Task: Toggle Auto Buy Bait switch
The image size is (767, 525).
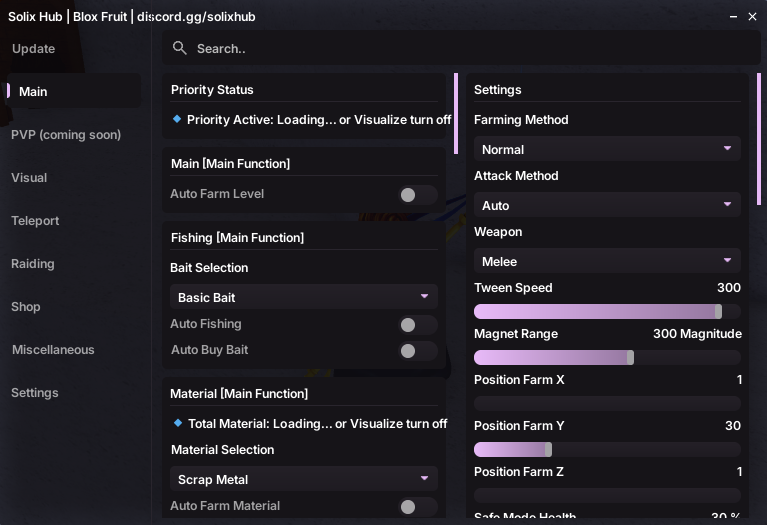Action: pyautogui.click(x=418, y=350)
